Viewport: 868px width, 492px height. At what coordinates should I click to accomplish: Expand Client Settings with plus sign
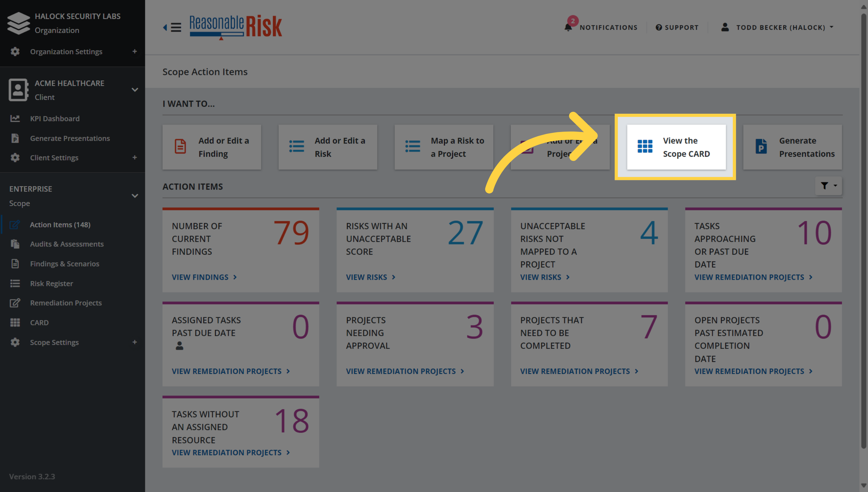pos(134,157)
